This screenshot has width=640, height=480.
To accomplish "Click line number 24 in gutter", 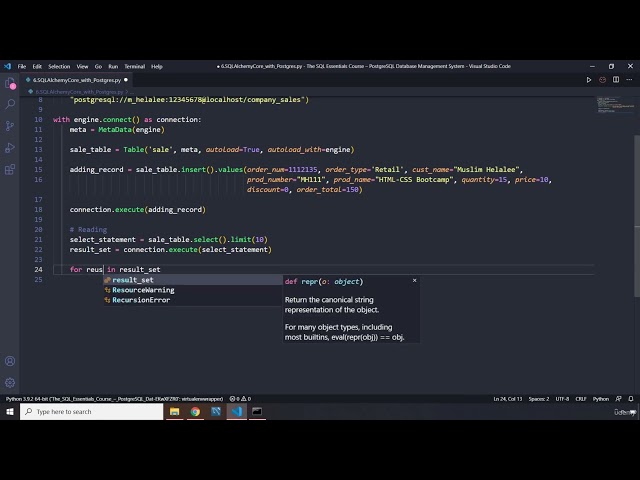I will click(38, 269).
